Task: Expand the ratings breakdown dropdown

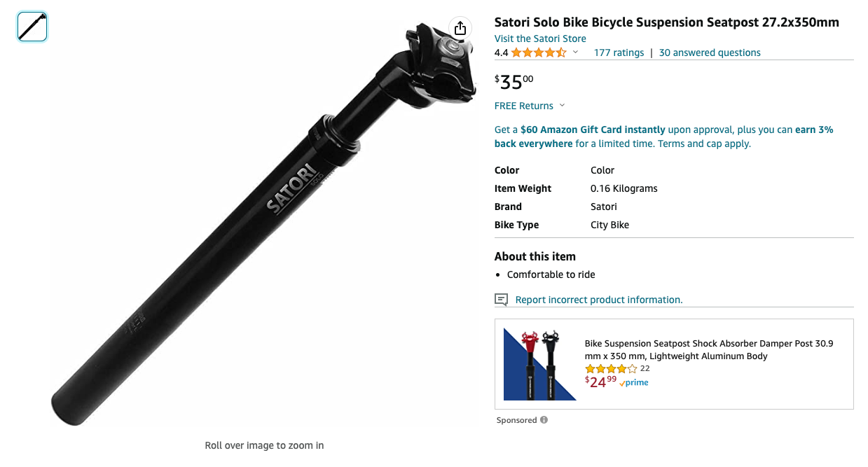Action: coord(574,52)
